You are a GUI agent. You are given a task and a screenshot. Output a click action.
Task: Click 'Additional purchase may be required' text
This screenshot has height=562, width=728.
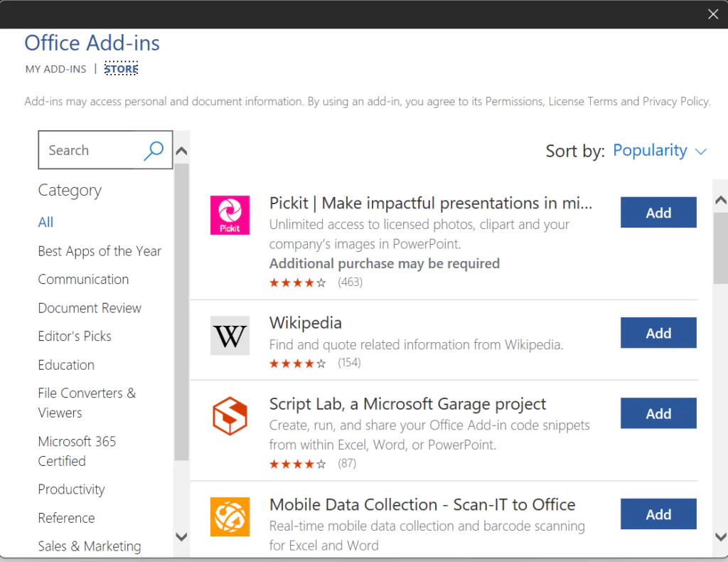pyautogui.click(x=385, y=263)
